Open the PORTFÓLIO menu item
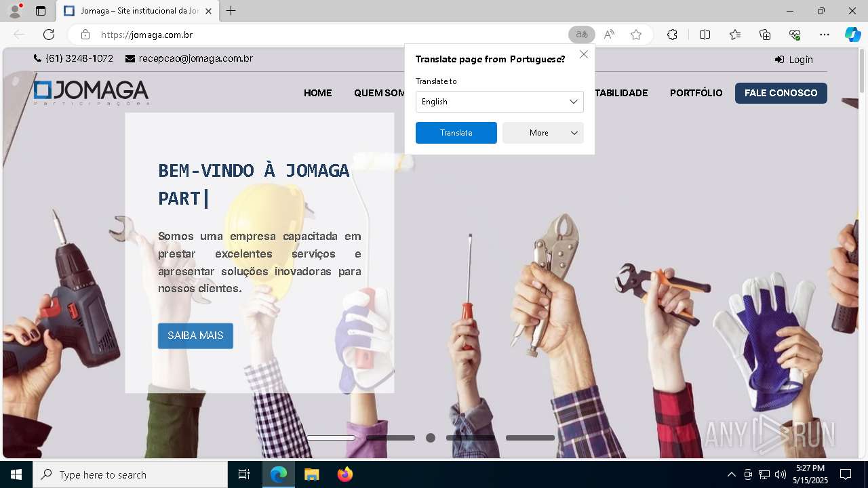Screen dimensions: 868x488 (696, 93)
